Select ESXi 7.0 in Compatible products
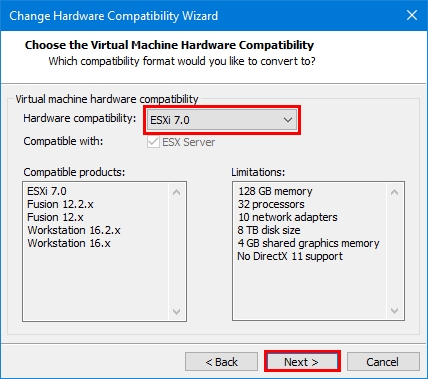 (47, 191)
